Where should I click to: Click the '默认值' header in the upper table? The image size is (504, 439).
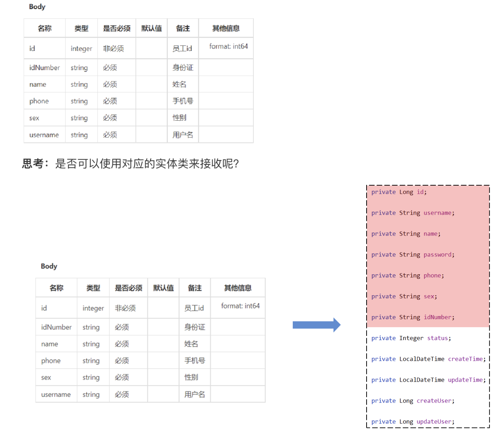coord(152,29)
